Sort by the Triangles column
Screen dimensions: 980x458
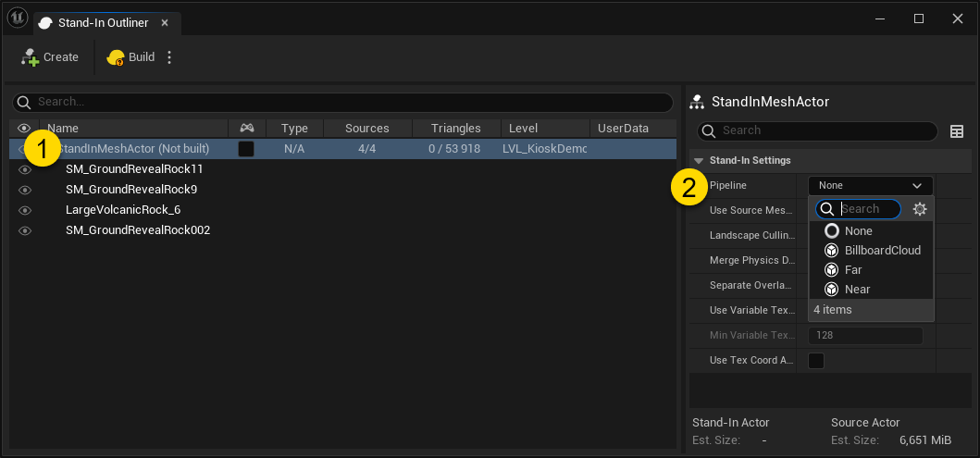[x=455, y=128]
